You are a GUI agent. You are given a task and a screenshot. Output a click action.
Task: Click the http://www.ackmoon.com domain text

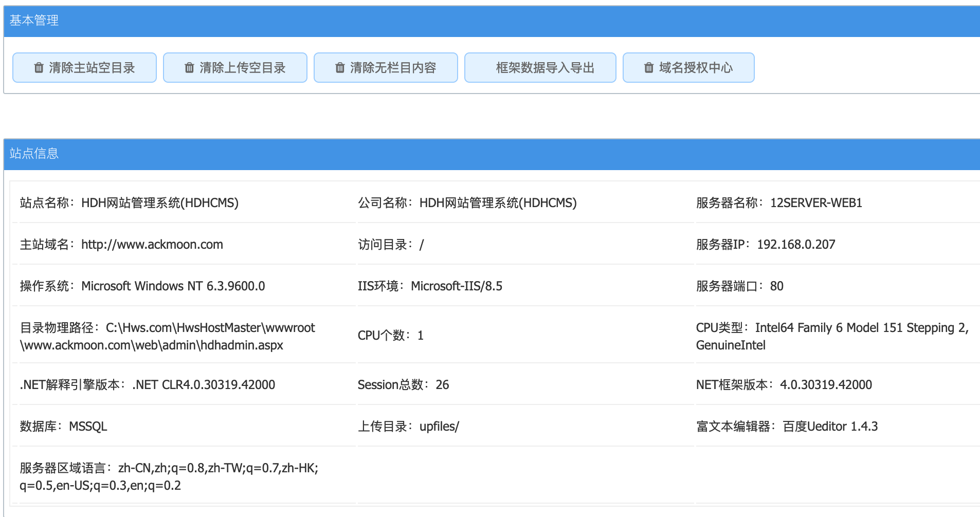click(152, 245)
